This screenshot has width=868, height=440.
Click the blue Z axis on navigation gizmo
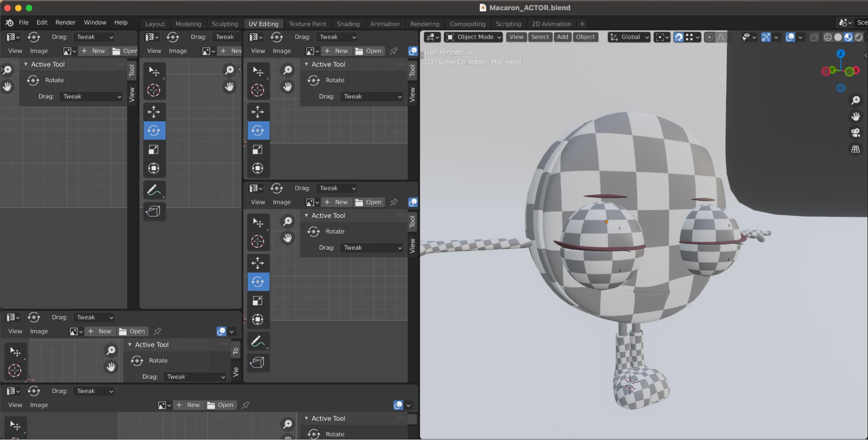click(841, 54)
